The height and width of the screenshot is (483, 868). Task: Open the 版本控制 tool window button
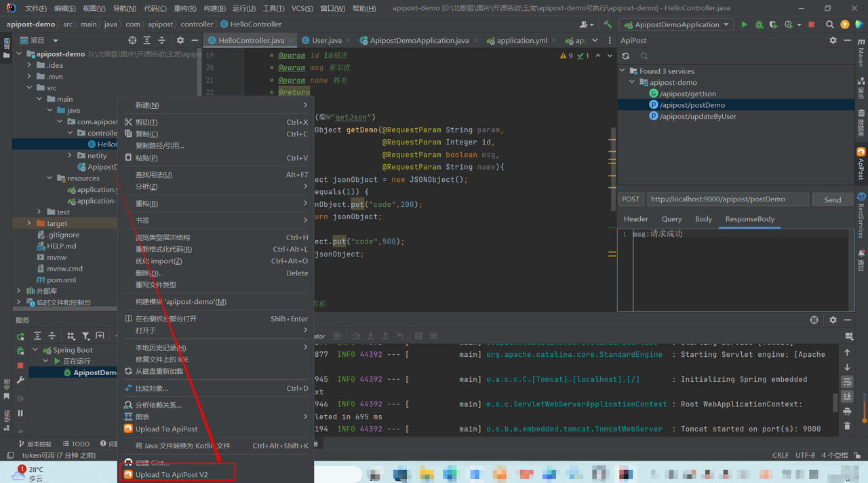[34, 444]
